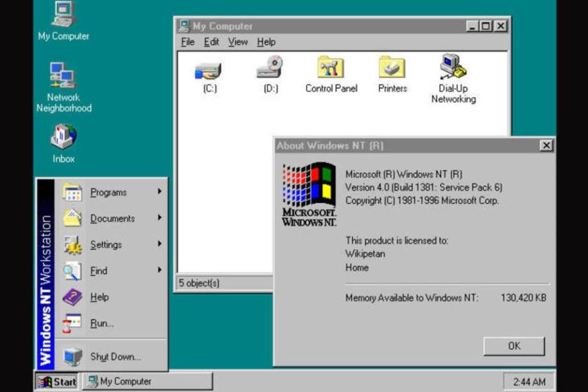The image size is (588, 392).
Task: Choose the Help label in the Start menu
Action: 99,297
